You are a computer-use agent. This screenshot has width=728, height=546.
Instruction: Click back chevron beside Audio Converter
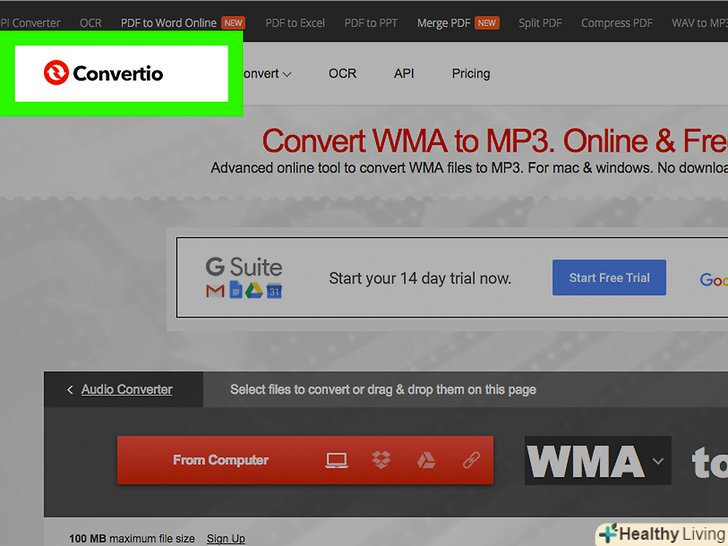pos(70,390)
